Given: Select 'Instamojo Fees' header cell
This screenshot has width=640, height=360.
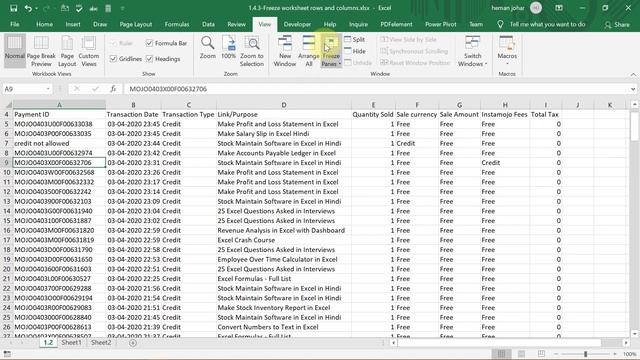Looking at the screenshot, I should coord(505,114).
